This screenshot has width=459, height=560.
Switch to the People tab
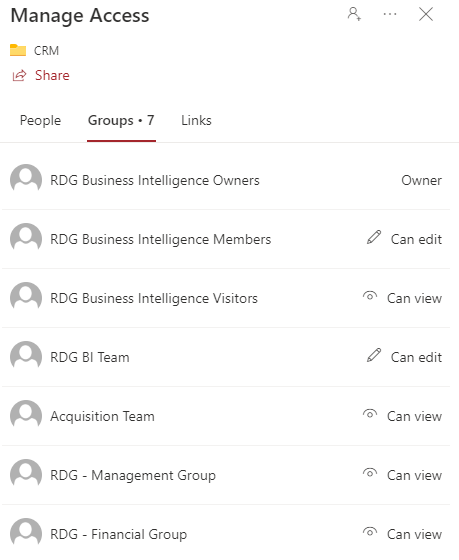point(40,120)
